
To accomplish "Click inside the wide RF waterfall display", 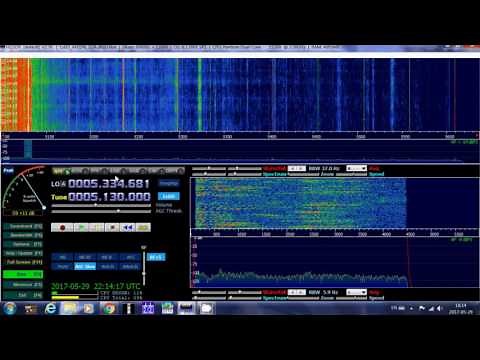I will (x=240, y=95).
